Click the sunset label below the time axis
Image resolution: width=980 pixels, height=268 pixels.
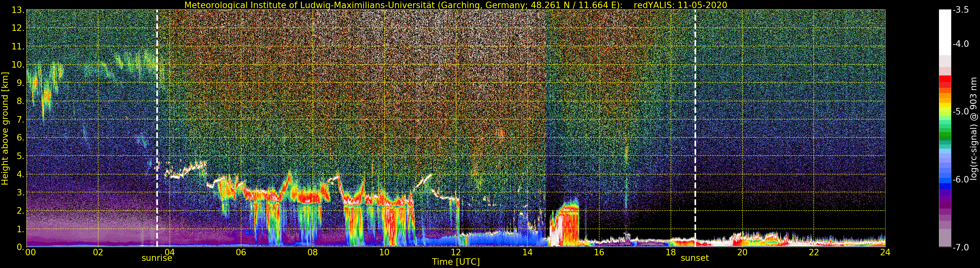[695, 258]
